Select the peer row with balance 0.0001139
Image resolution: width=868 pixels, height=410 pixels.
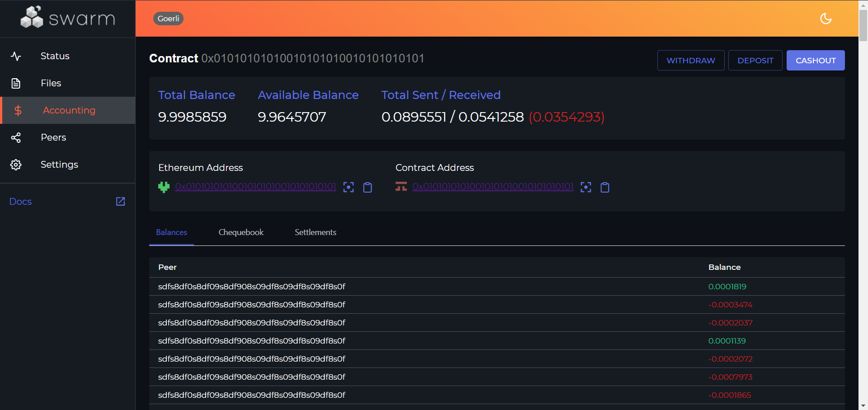[497, 341]
